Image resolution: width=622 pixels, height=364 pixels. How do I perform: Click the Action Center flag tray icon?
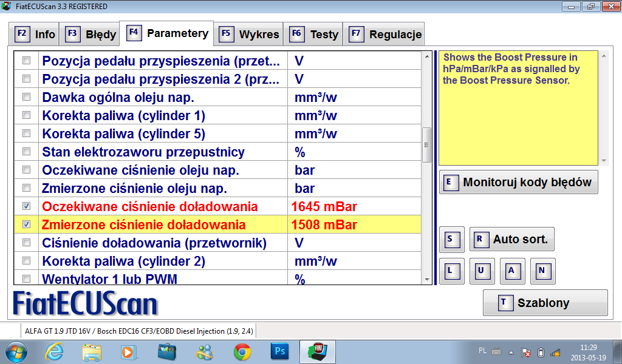click(x=527, y=352)
